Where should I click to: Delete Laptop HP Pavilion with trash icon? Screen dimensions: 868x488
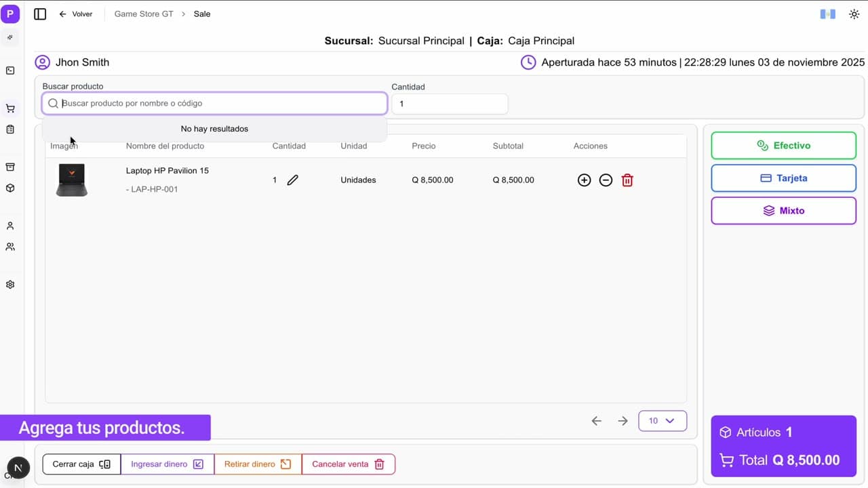[627, 180]
